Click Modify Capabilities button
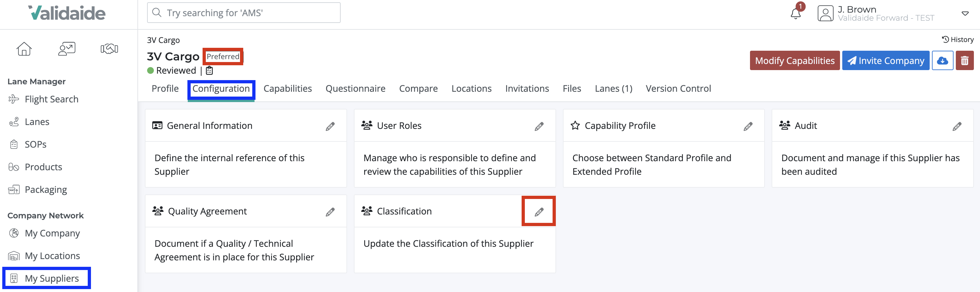Image resolution: width=980 pixels, height=292 pixels. (795, 60)
